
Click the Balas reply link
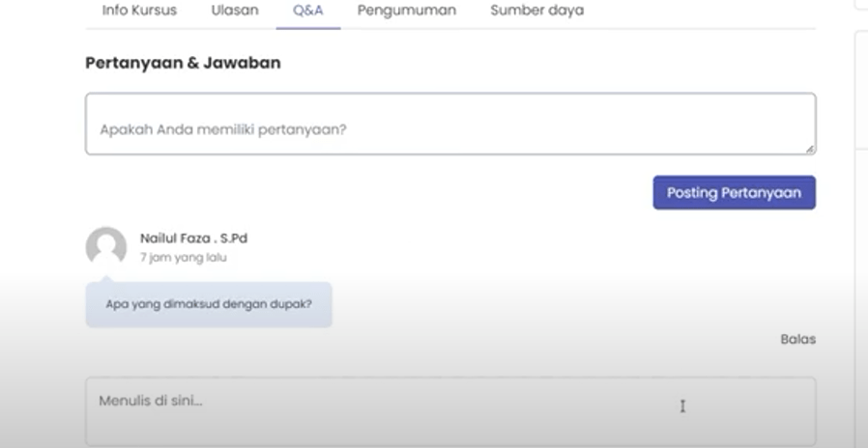[797, 339]
